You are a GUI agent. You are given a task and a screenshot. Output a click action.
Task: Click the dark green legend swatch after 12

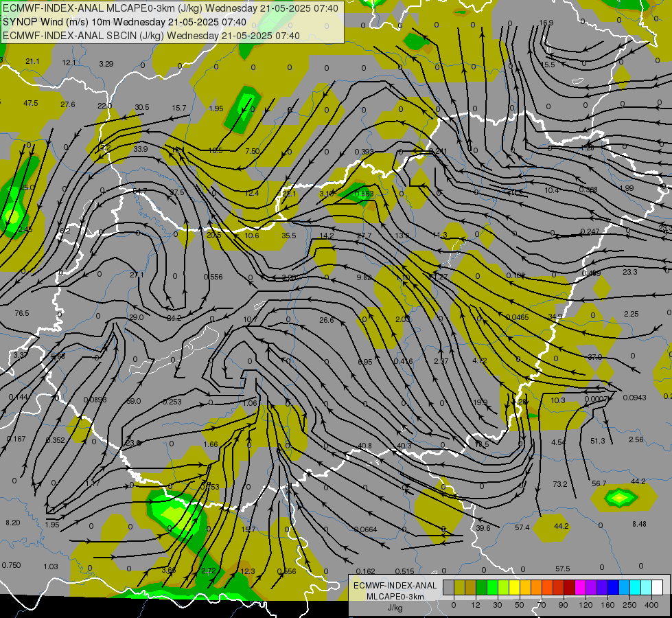[x=481, y=587]
